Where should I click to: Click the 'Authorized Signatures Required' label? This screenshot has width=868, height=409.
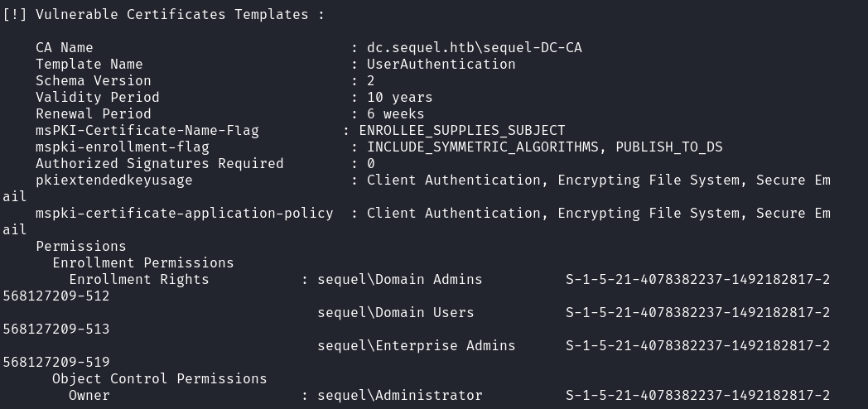pyautogui.click(x=159, y=163)
